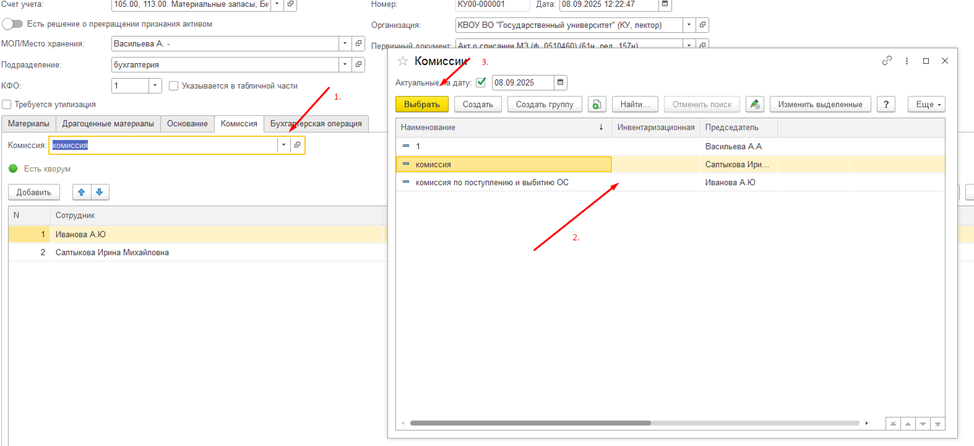The width and height of the screenshot is (974, 446).
Task: Click the Выбрать button
Action: pyautogui.click(x=422, y=104)
